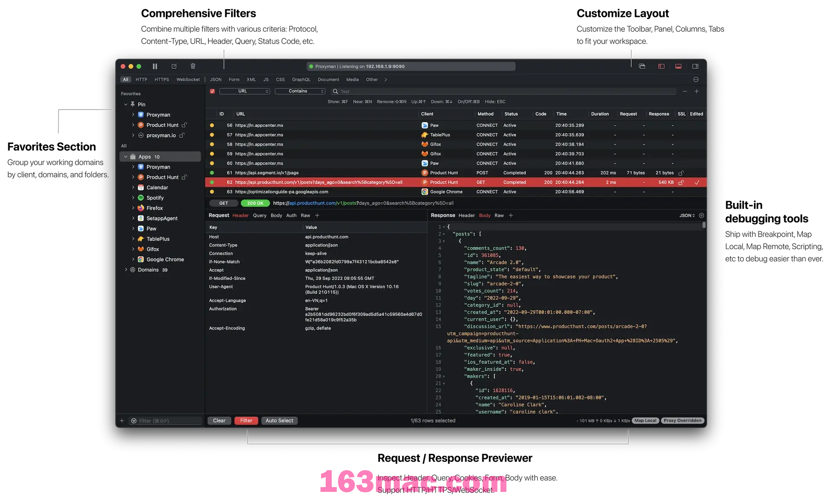This screenshot has width=832, height=504.
Task: Click the Spotify app icon in sidebar
Action: (141, 198)
